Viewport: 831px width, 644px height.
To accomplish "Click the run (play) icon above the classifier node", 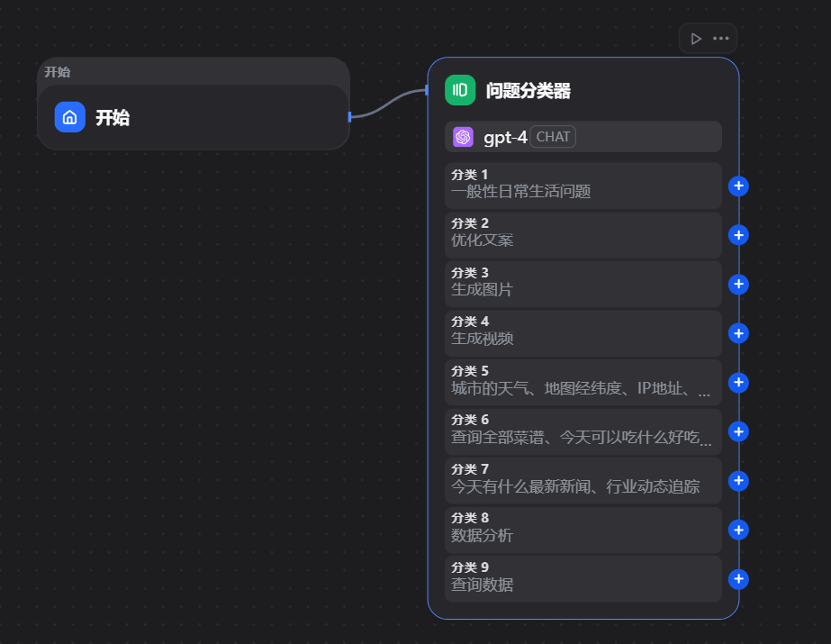I will tap(695, 39).
